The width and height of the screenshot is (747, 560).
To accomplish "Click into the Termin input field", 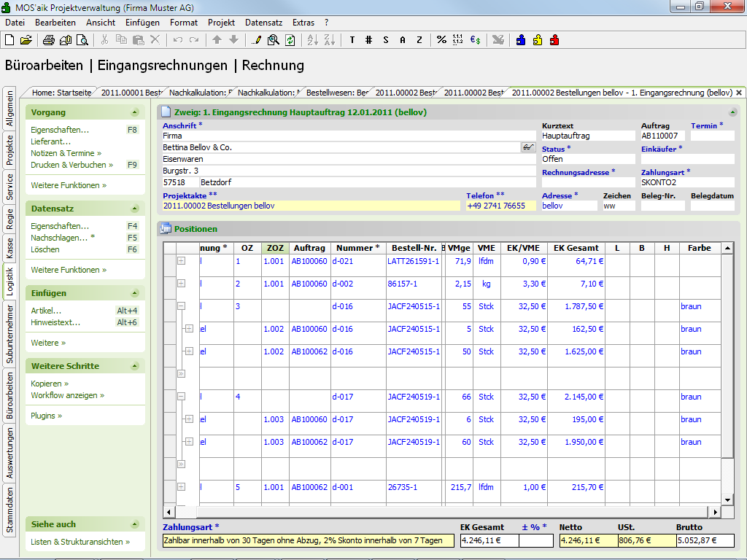I will [x=712, y=136].
